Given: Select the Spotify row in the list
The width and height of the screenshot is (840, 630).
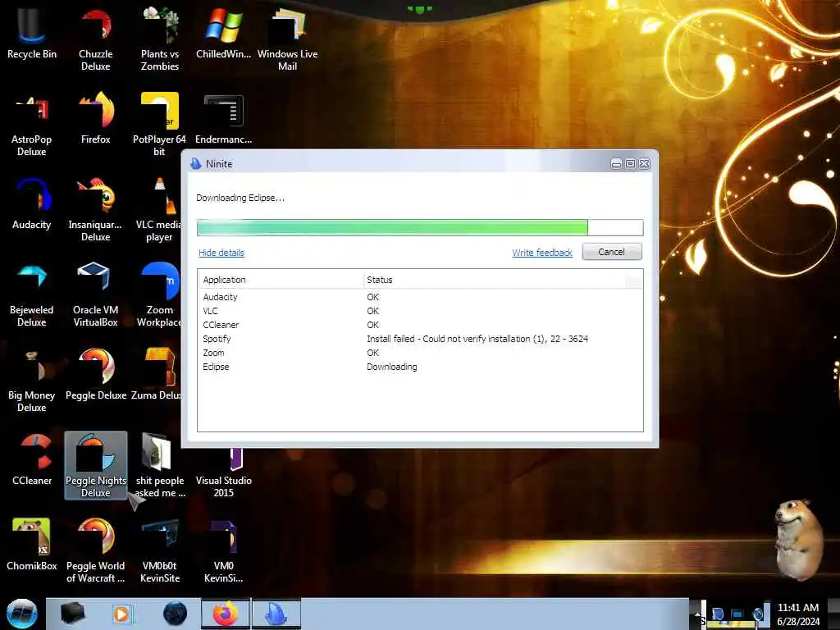Looking at the screenshot, I should [x=420, y=339].
